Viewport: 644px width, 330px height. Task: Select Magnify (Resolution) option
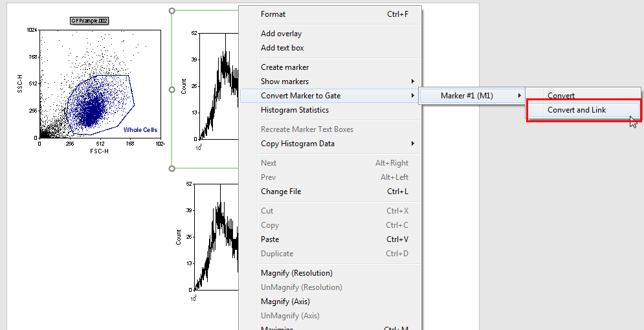(296, 273)
